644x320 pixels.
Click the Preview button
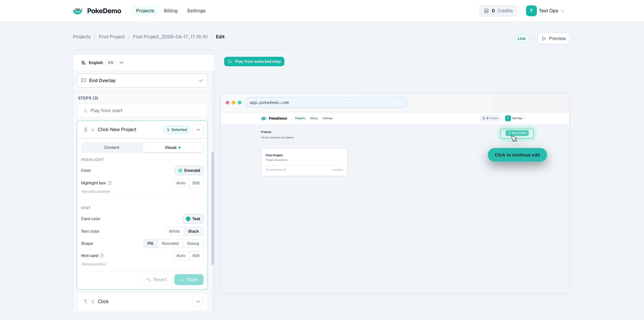click(x=554, y=39)
